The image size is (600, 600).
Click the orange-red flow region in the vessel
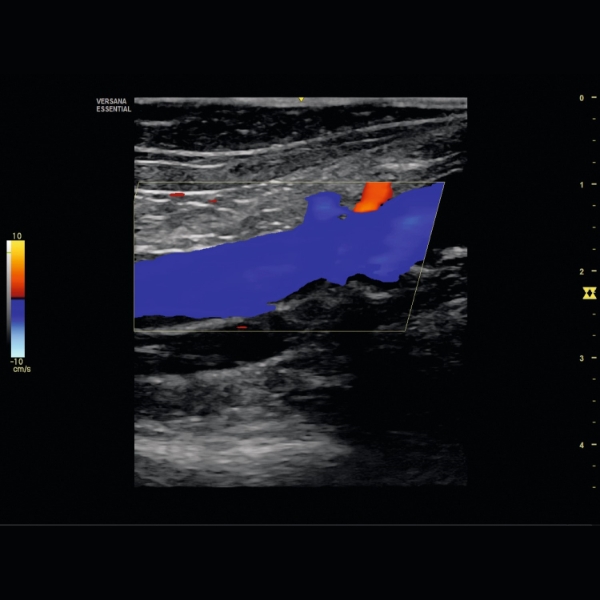(374, 196)
